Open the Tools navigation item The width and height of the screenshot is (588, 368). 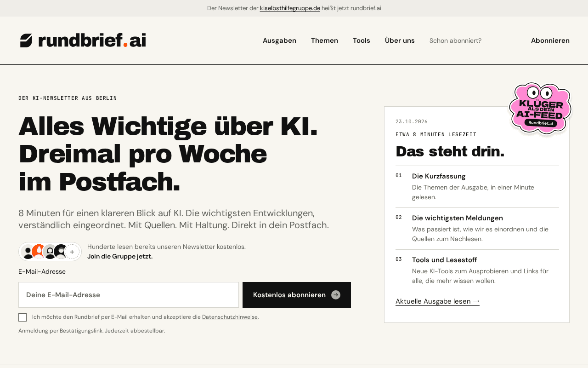[x=362, y=40]
